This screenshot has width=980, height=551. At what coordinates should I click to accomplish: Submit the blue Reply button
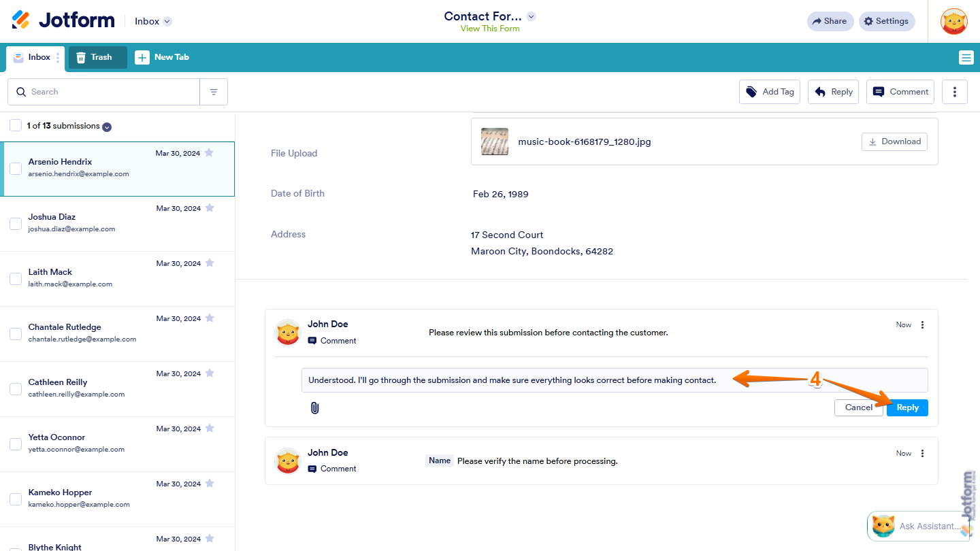(x=907, y=407)
